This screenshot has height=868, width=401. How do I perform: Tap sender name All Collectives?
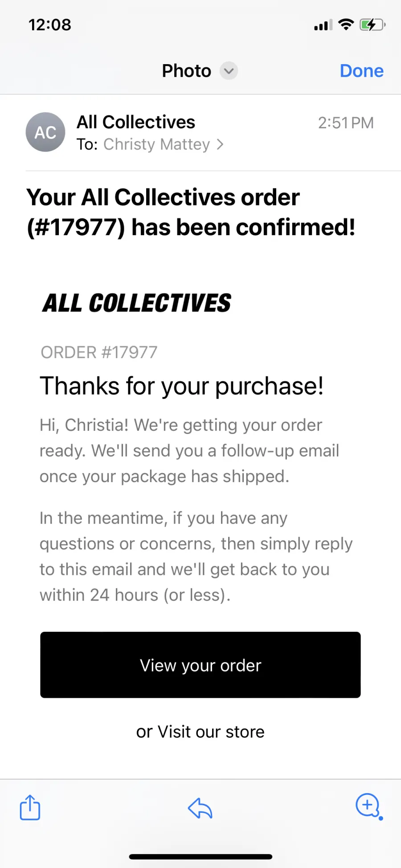136,122
